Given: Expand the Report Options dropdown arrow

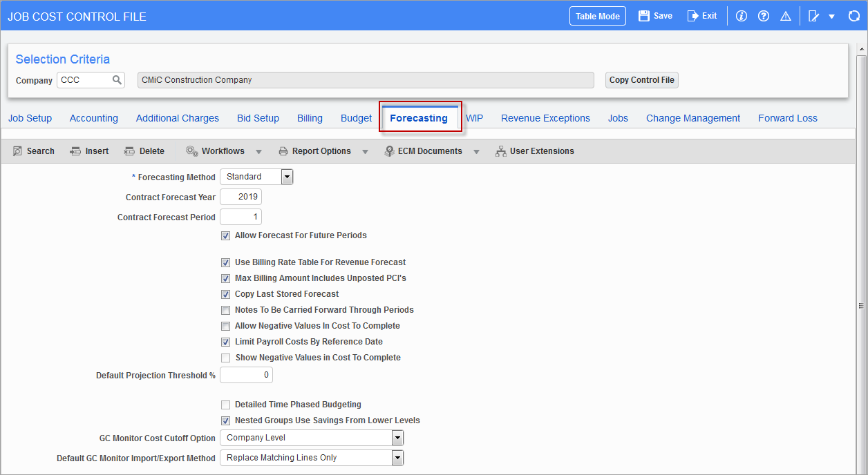Looking at the screenshot, I should [365, 151].
